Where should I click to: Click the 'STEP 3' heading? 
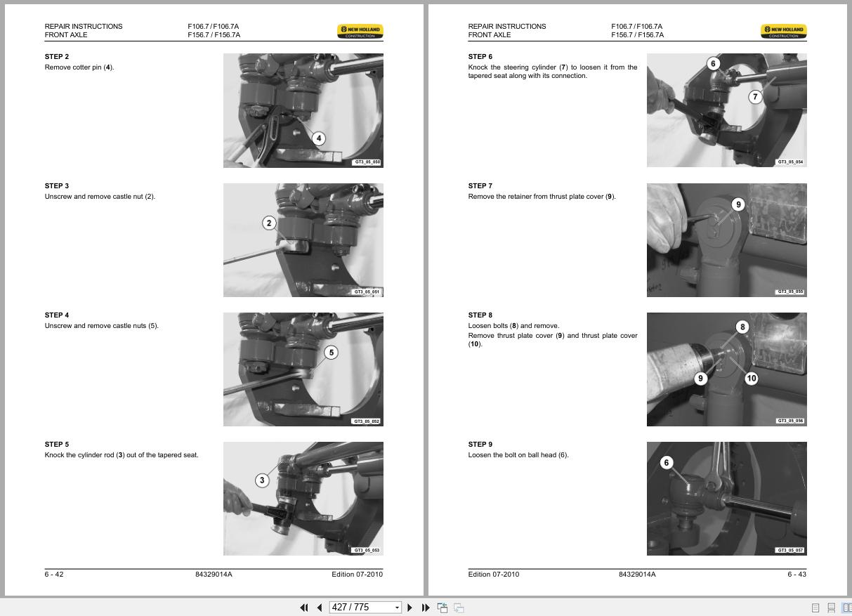(57, 186)
